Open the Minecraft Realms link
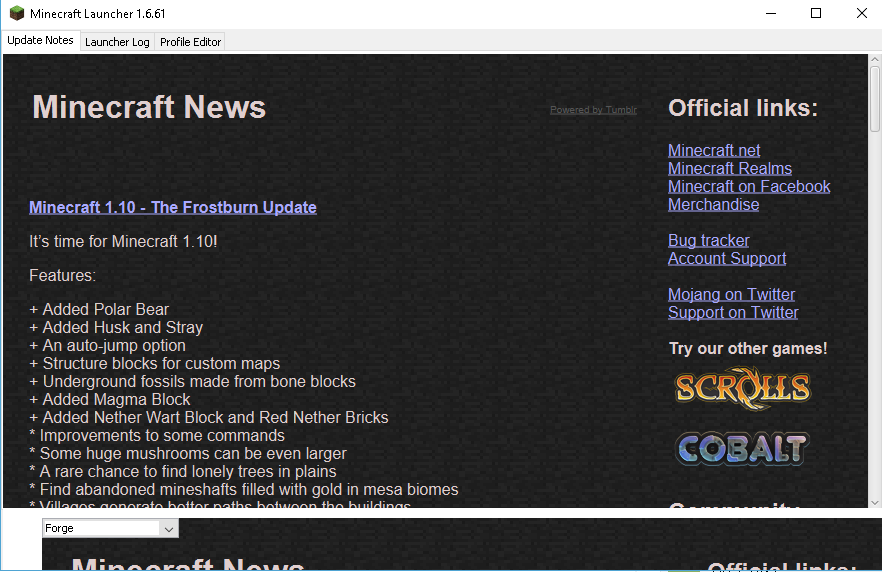Viewport: 882px width, 572px height. 730,169
